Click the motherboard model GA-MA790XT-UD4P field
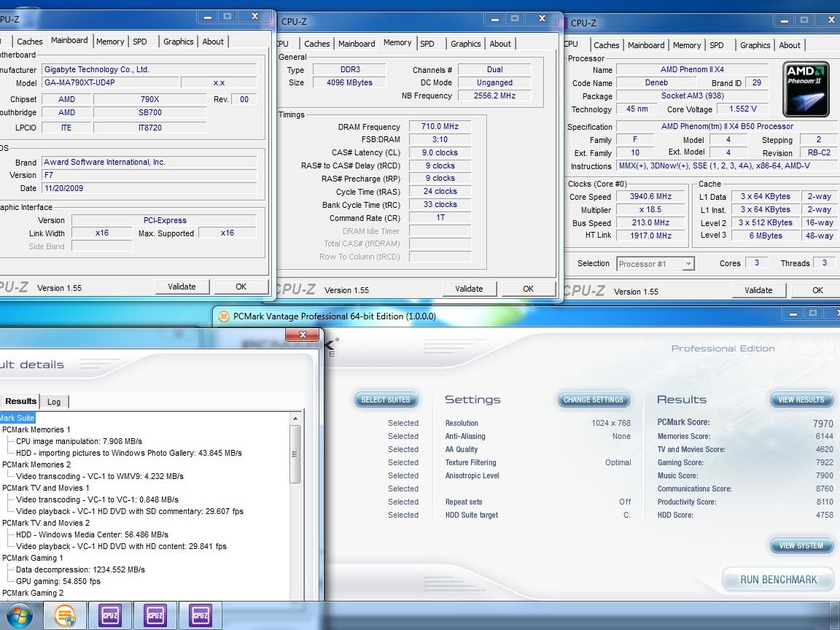This screenshot has width=840, height=630. 110,82
